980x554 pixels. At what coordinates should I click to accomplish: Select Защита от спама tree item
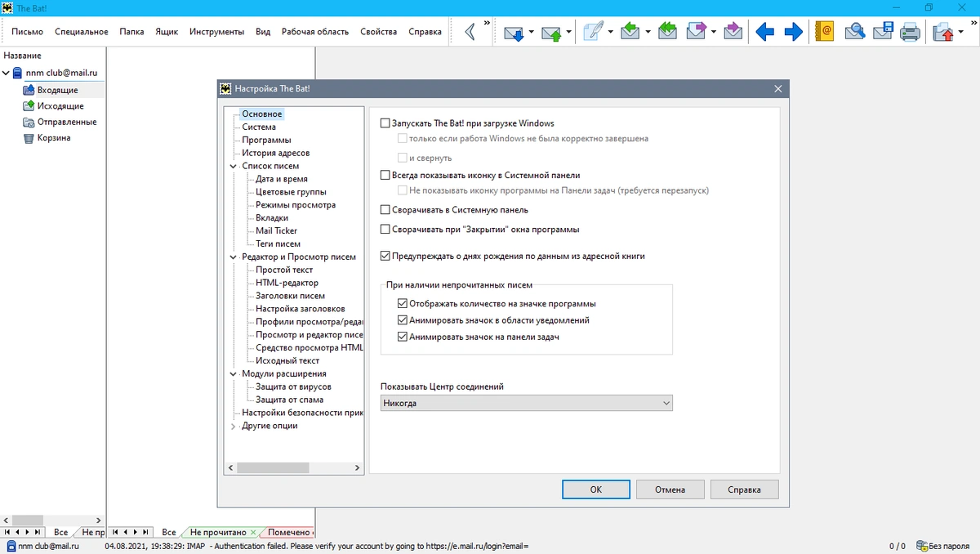[289, 400]
